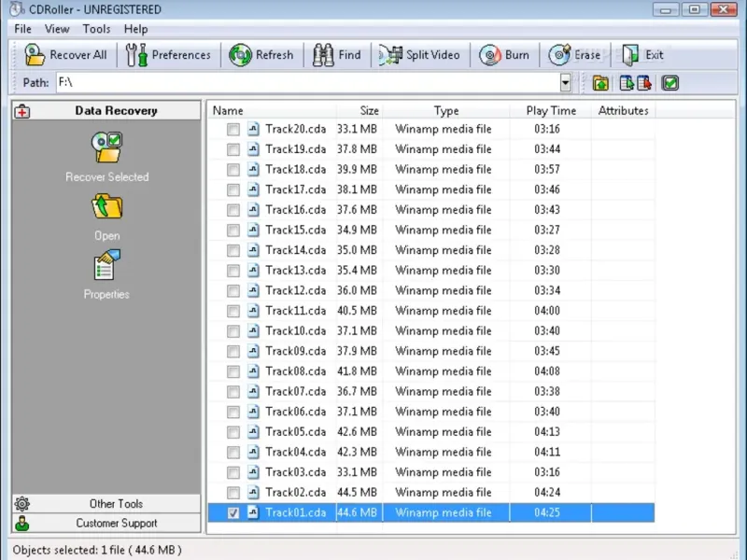
Task: Click the red-arrow document icon near path
Action: pos(643,83)
